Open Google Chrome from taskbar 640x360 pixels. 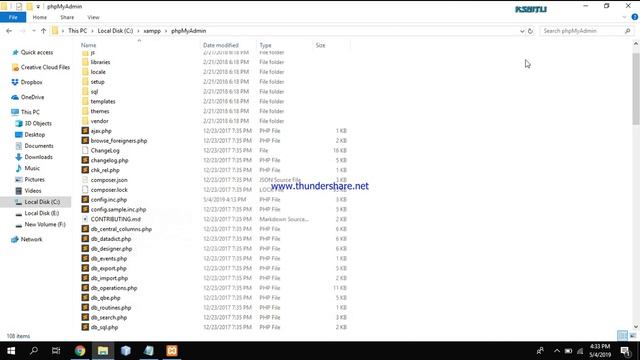80,351
